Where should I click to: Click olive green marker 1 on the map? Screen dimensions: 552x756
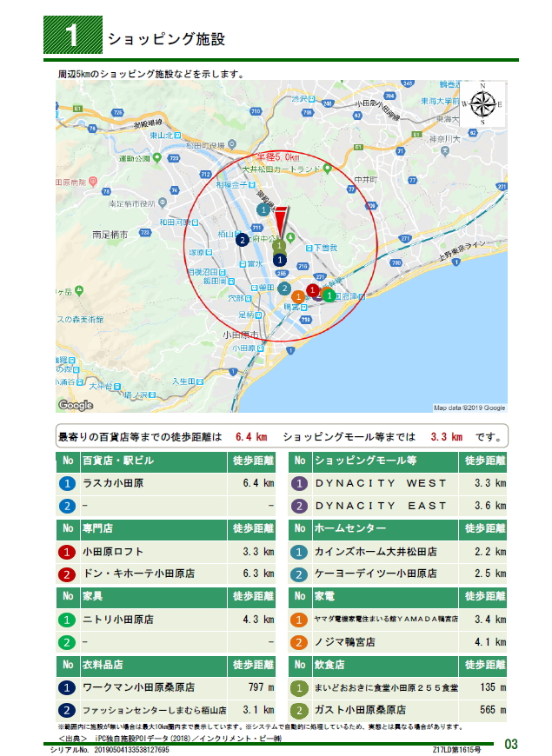tap(279, 246)
